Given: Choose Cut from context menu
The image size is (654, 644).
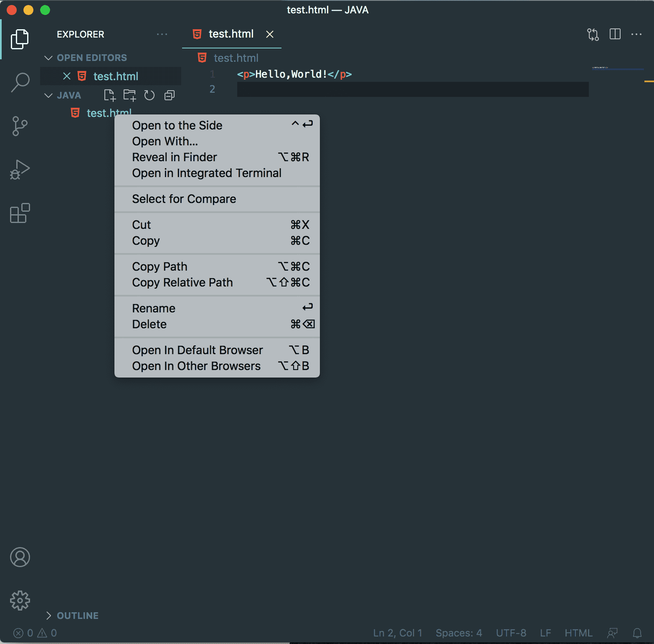Looking at the screenshot, I should tap(217, 225).
